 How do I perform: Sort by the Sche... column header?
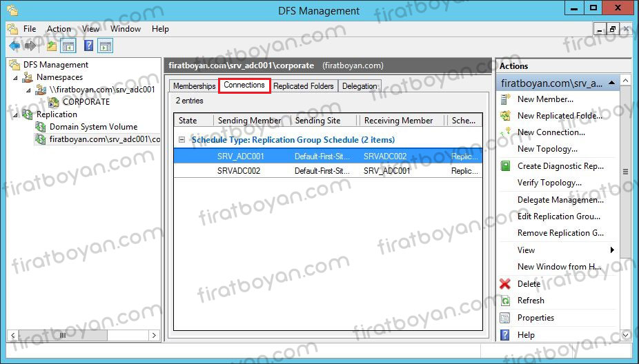tap(464, 121)
